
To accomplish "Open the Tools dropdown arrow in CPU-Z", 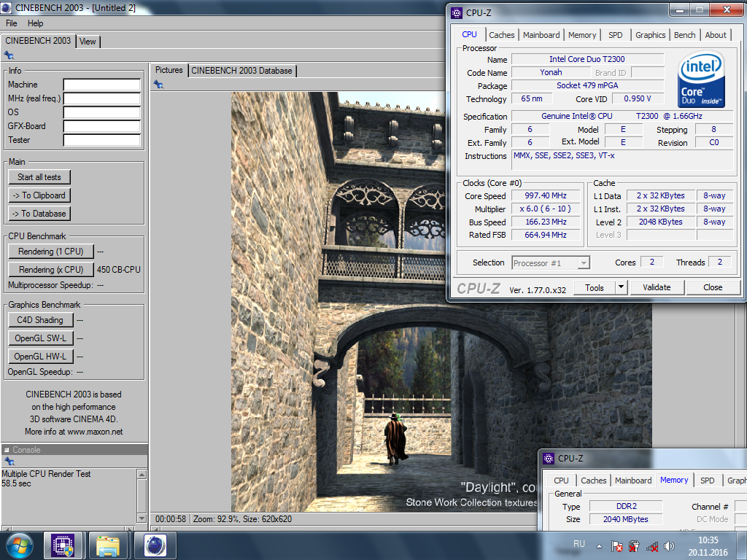I will 620,287.
